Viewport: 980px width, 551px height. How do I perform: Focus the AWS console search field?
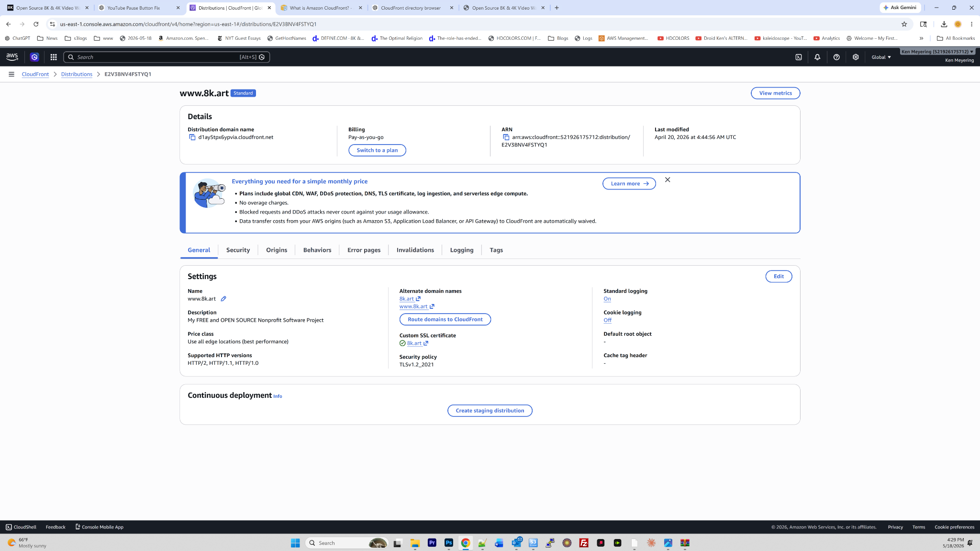coord(167,57)
